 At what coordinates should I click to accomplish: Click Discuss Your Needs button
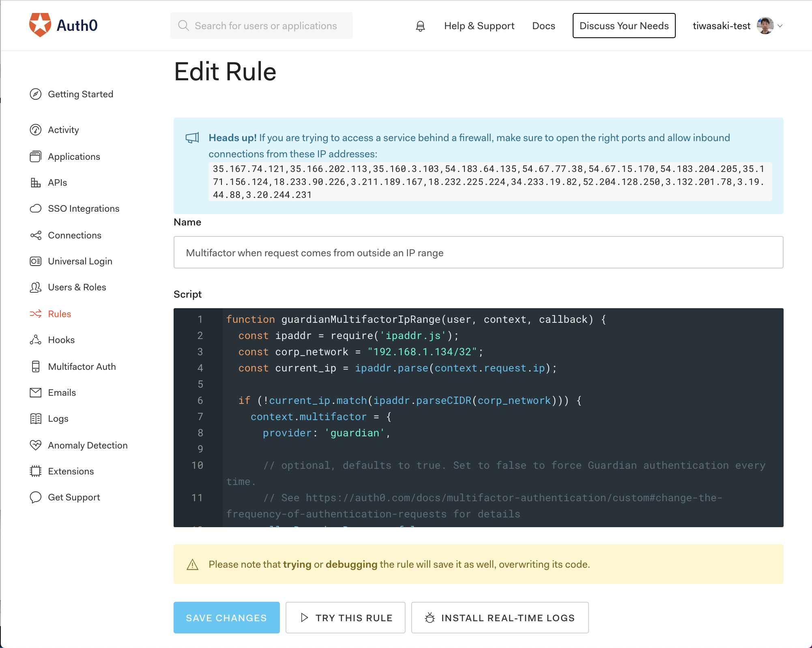click(x=624, y=26)
